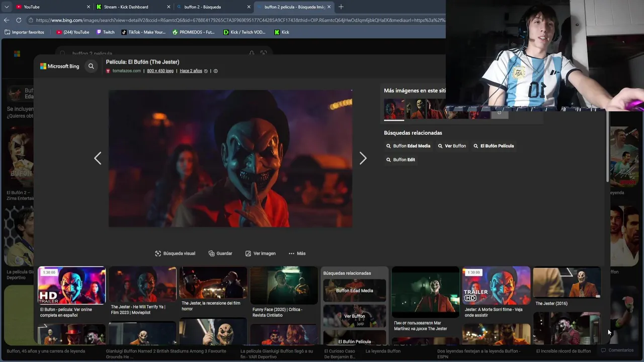Search related term Buffon Edad Media chip
The image size is (644, 362).
408,146
